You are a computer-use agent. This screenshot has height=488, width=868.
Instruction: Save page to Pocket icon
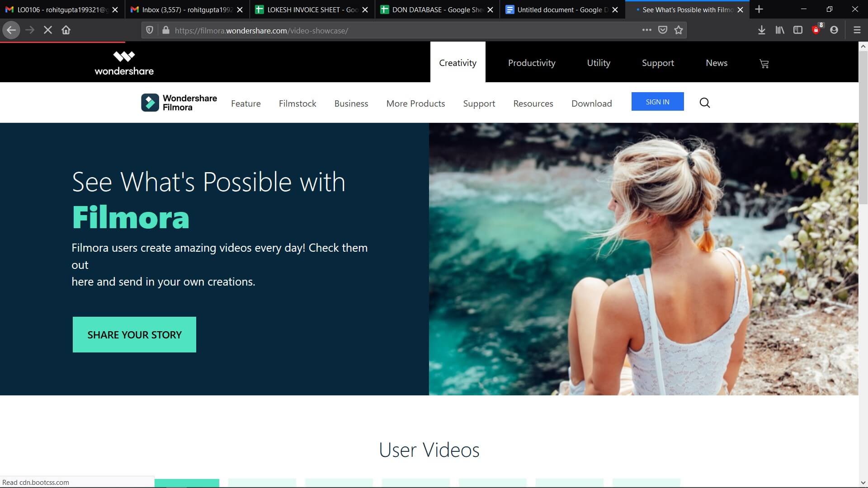click(x=663, y=30)
